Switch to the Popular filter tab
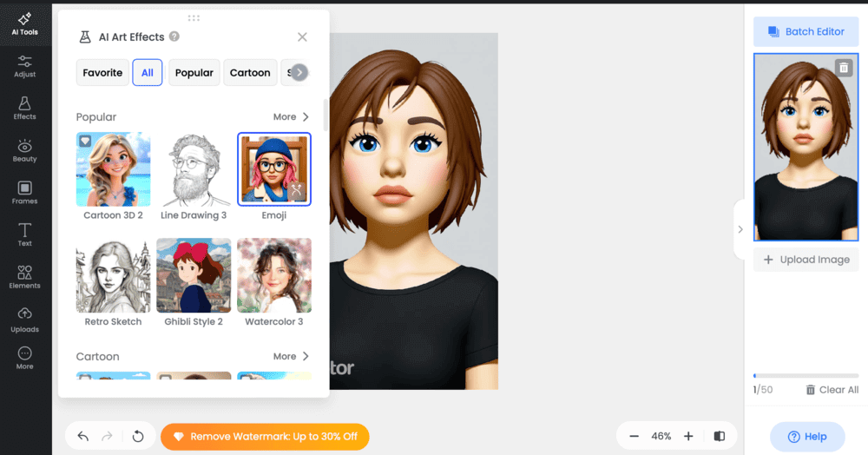The height and width of the screenshot is (455, 868). (194, 73)
